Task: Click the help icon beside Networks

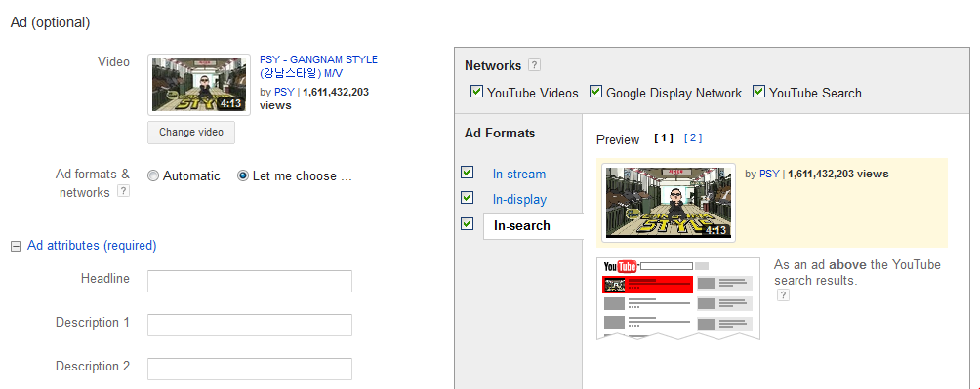Action: [534, 65]
